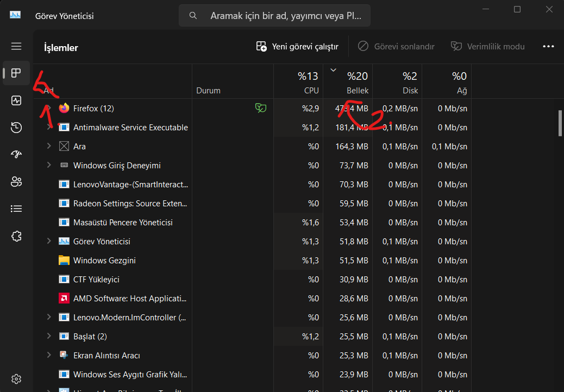Click the Firefox efficiency mode leaf icon

point(261,109)
